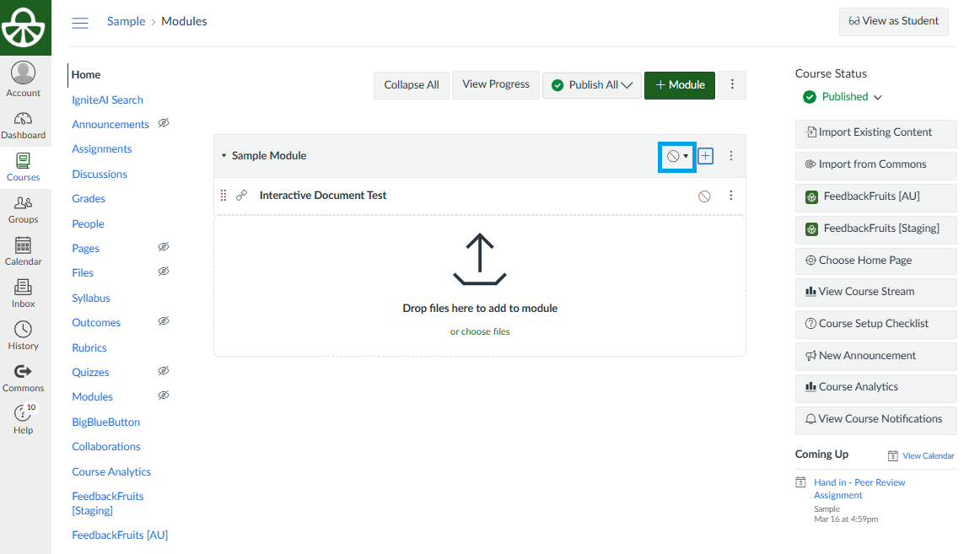Go to Grades in course menu
The image size is (980, 554).
click(89, 199)
